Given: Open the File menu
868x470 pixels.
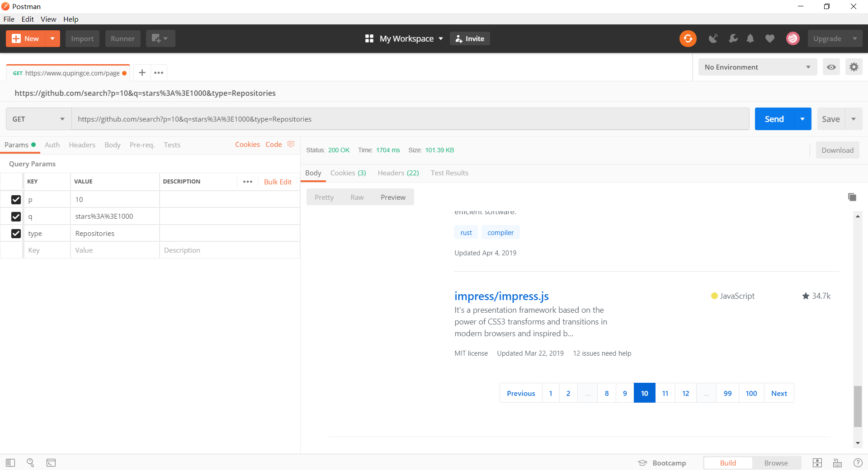Looking at the screenshot, I should [x=9, y=19].
